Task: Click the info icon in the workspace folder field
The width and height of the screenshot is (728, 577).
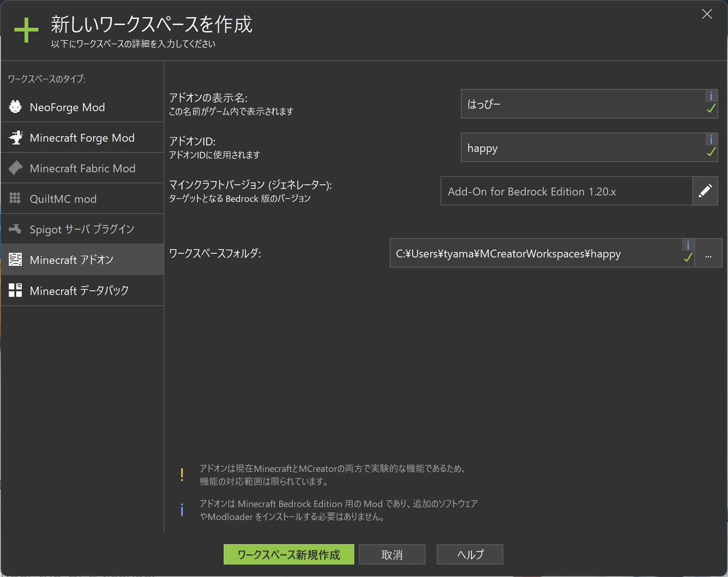Action: [688, 245]
